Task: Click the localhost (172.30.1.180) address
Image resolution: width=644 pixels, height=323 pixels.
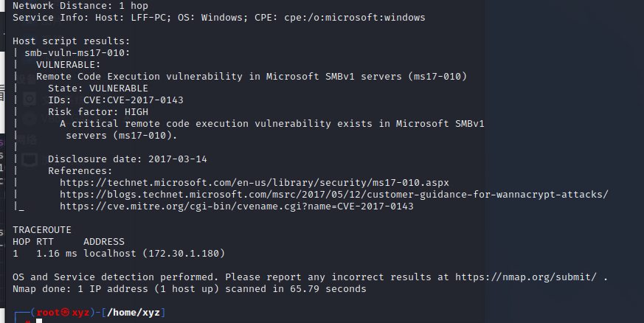Action: [154, 253]
